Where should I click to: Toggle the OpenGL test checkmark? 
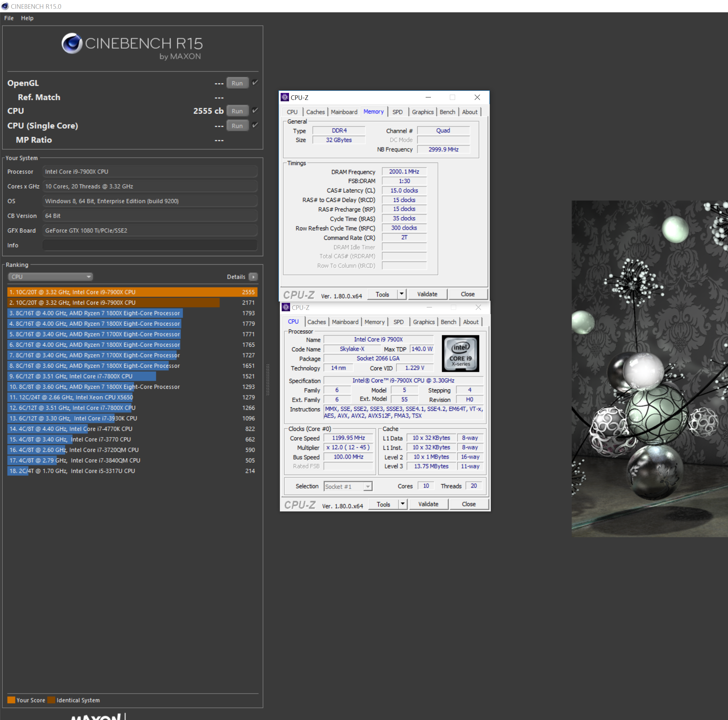click(255, 83)
